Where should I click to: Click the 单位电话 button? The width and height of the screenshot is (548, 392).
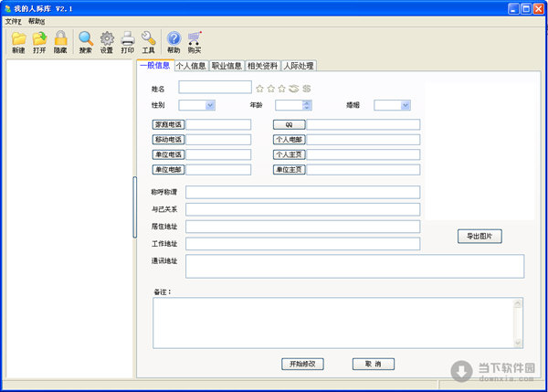pyautogui.click(x=168, y=154)
